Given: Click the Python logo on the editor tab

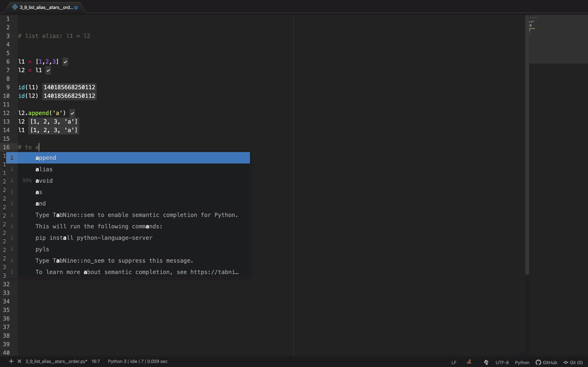Looking at the screenshot, I should click(x=15, y=7).
